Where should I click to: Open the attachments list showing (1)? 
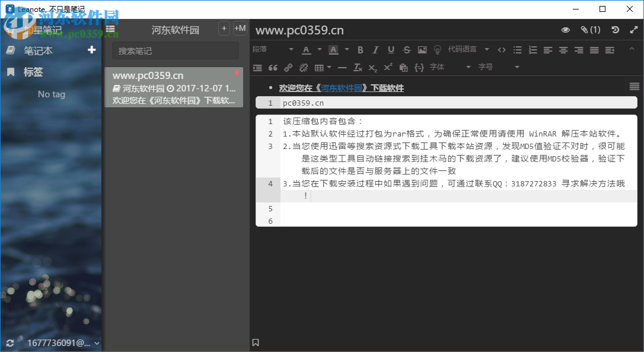(590, 29)
